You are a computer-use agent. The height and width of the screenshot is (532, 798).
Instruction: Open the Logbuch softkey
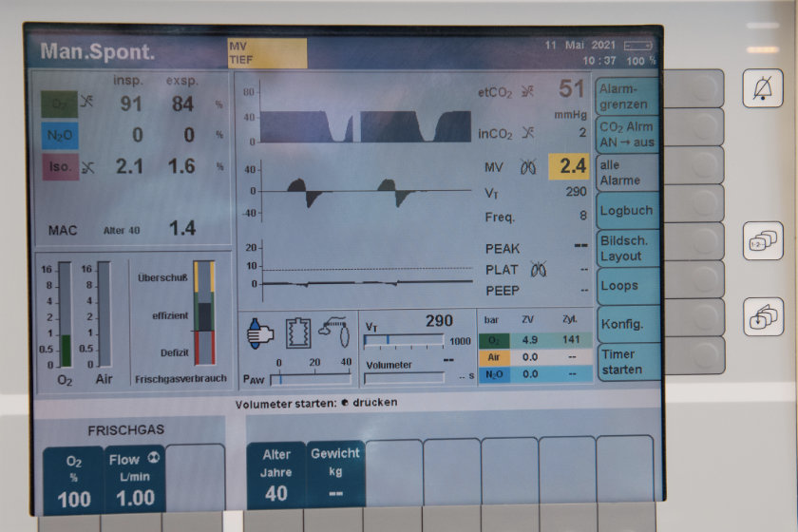coord(627,210)
